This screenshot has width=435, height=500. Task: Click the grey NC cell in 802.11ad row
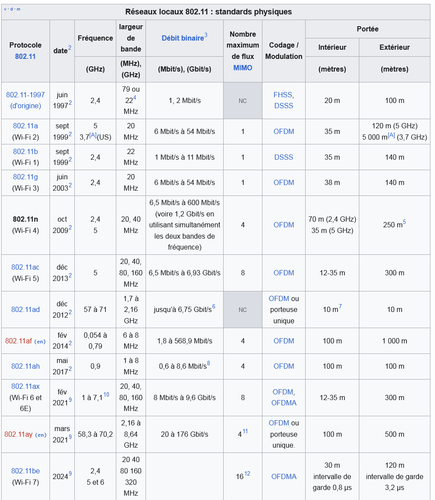[x=243, y=310]
